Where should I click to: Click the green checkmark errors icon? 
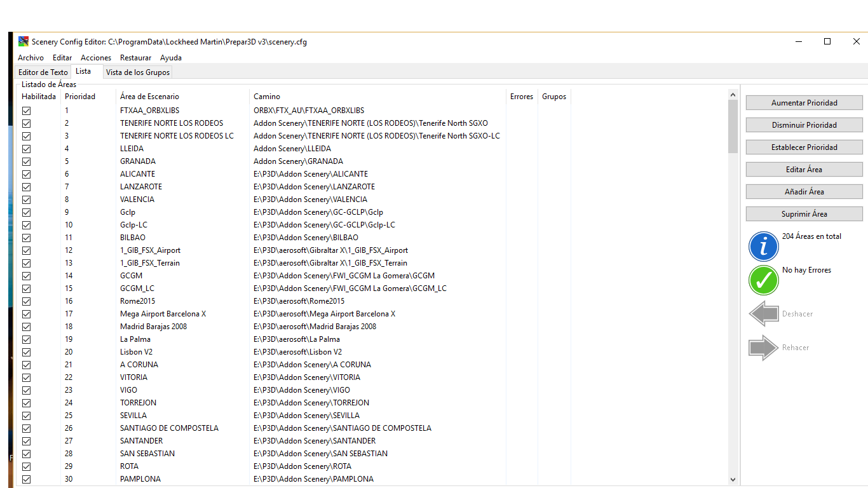pos(764,280)
